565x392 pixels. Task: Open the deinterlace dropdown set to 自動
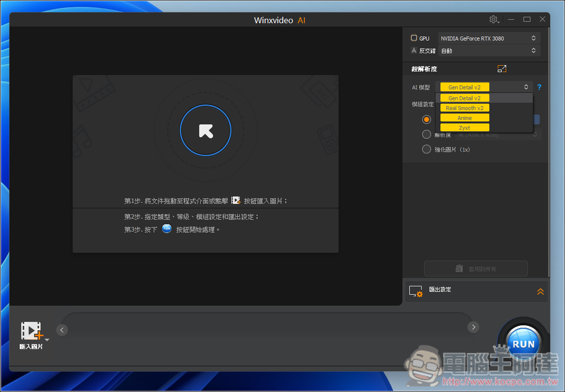(489, 51)
